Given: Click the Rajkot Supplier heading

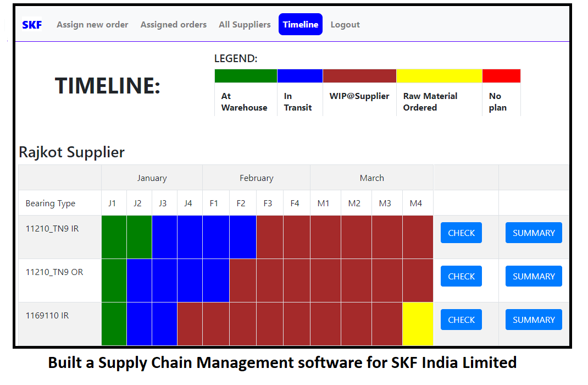Looking at the screenshot, I should pyautogui.click(x=71, y=152).
